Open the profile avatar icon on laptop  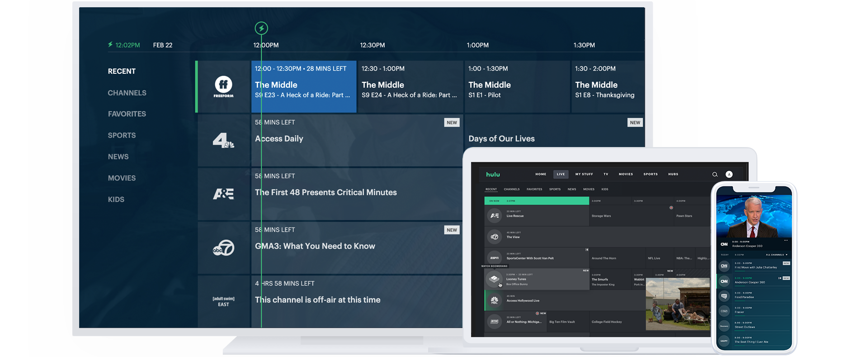click(729, 174)
